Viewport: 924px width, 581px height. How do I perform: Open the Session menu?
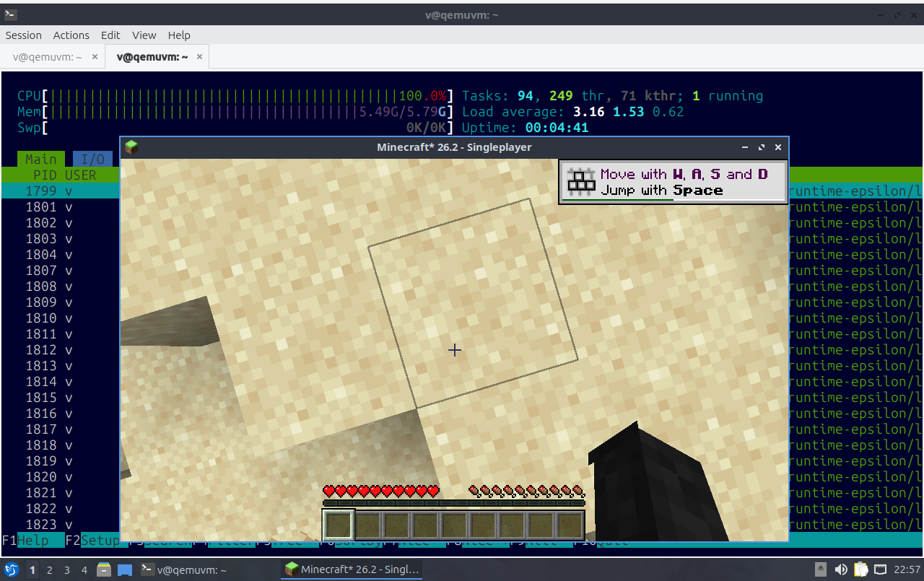pyautogui.click(x=24, y=35)
